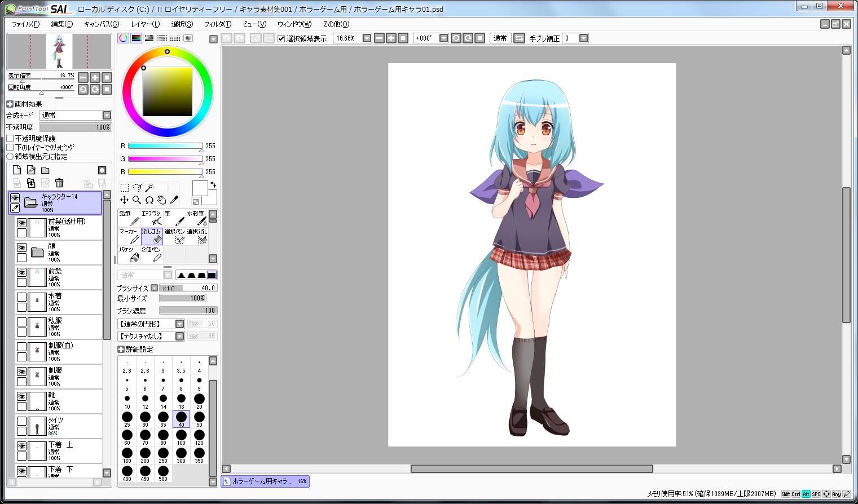Open the 合成モード blend mode dropdown
The image size is (858, 504).
tap(76, 115)
